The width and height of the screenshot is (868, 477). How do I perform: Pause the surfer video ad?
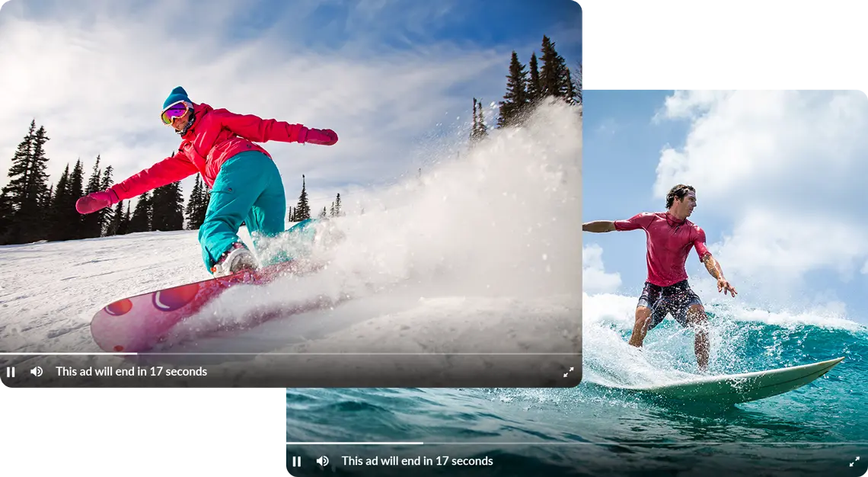click(x=297, y=461)
